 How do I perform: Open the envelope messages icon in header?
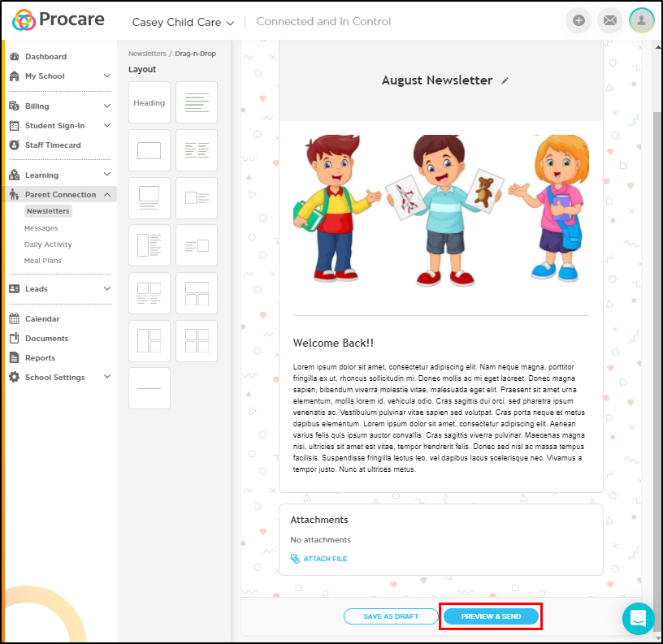click(x=609, y=20)
